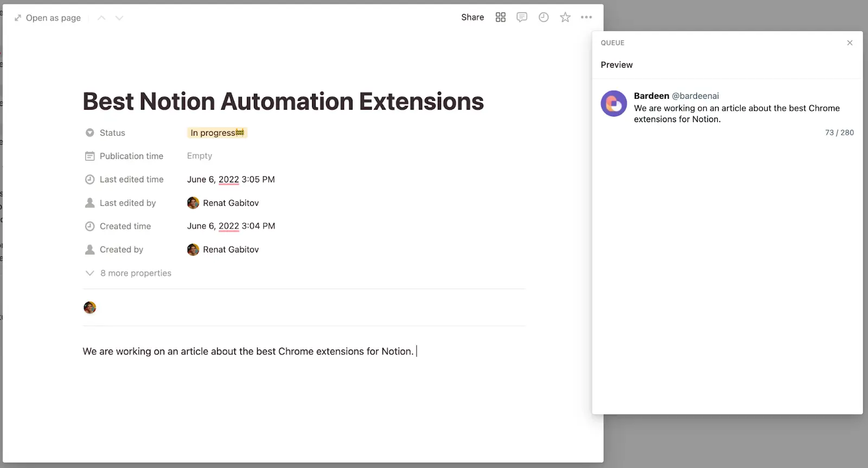Open the In progress status dropdown
868x468 pixels.
[218, 133]
